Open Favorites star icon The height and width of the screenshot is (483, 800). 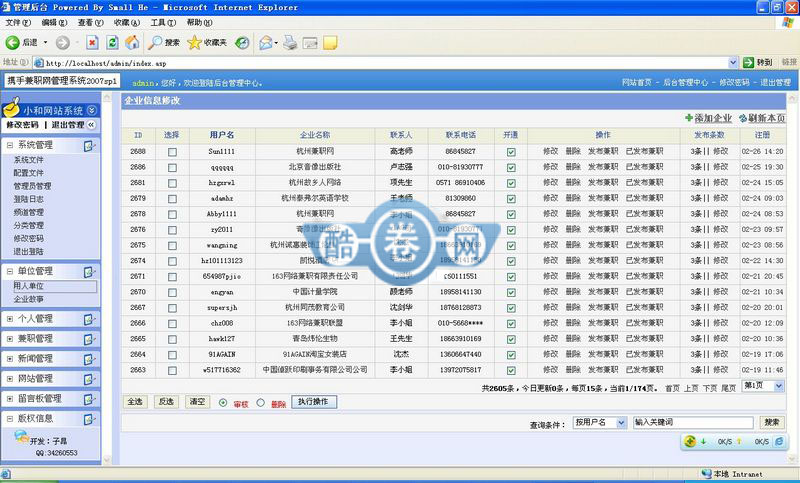click(194, 43)
